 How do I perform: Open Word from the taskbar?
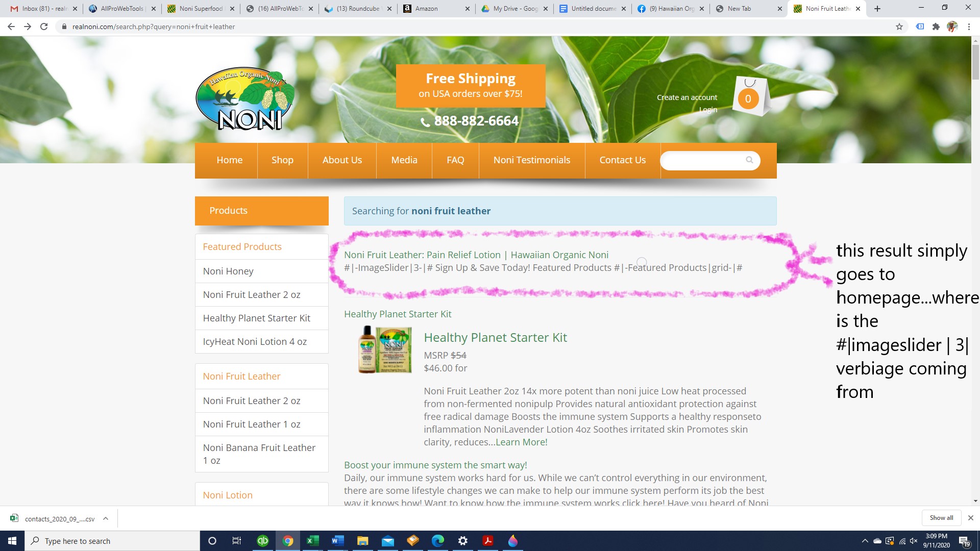pos(337,541)
